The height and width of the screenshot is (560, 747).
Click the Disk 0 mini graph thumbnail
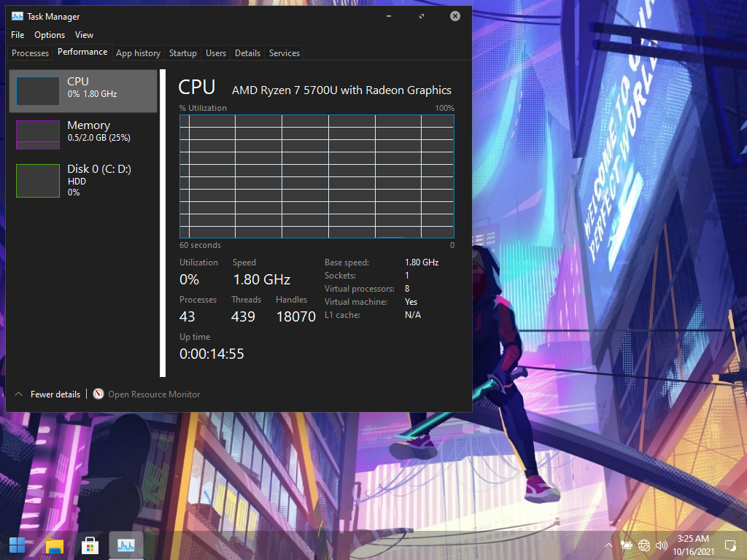tap(38, 181)
